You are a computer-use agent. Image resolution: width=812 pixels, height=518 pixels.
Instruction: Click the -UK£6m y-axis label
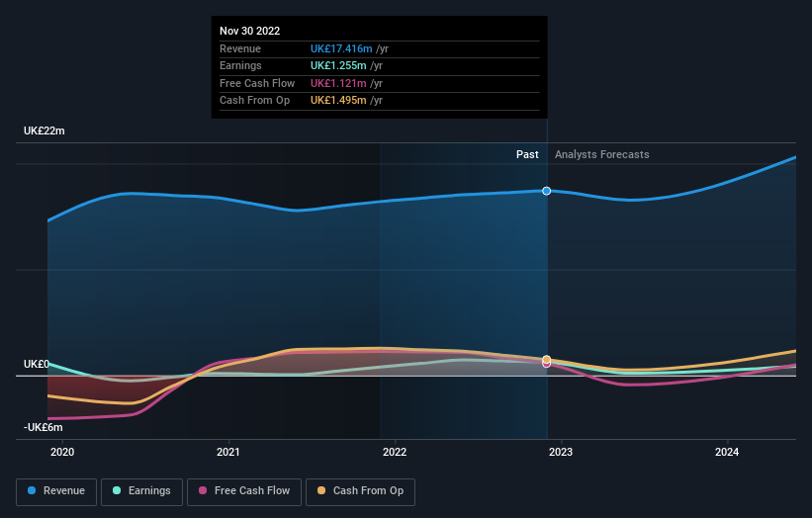click(x=43, y=427)
